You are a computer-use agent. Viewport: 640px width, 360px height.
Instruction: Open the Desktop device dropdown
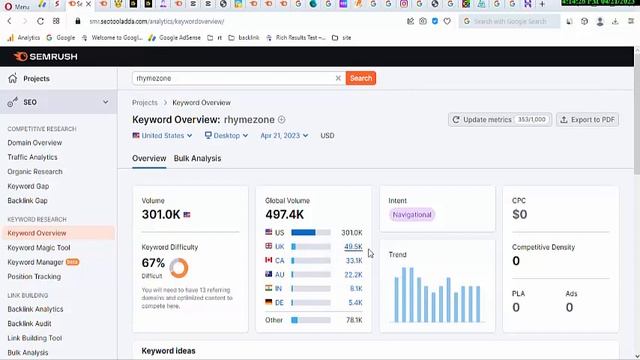pos(226,136)
